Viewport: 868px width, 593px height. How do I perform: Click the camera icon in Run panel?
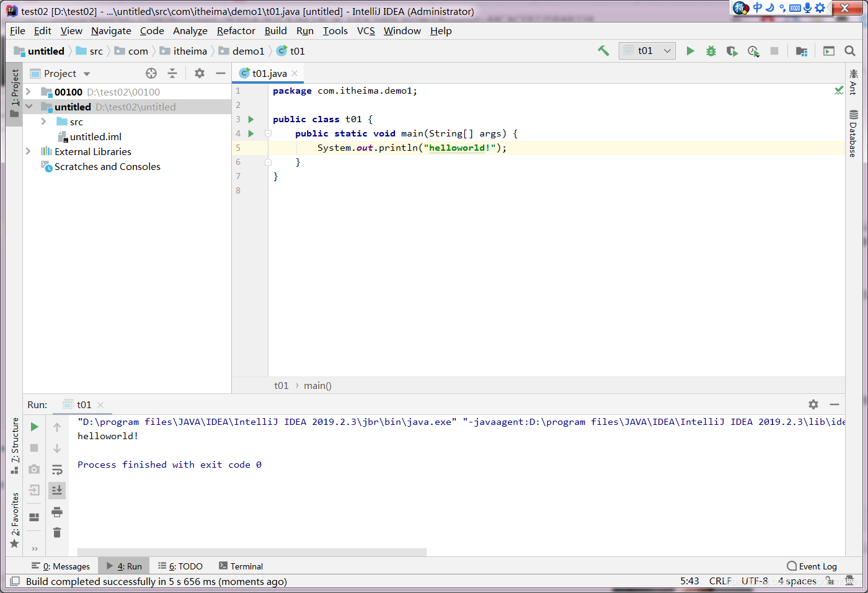(x=35, y=469)
